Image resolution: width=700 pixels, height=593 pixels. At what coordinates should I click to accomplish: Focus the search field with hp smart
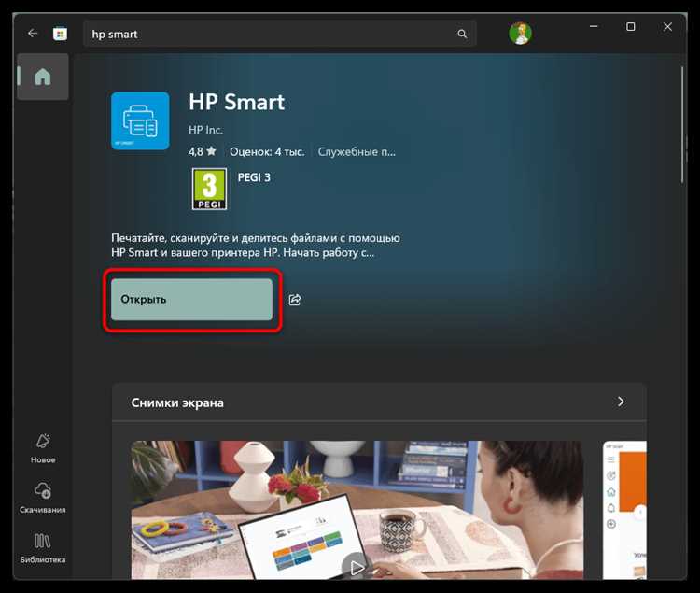pyautogui.click(x=279, y=34)
